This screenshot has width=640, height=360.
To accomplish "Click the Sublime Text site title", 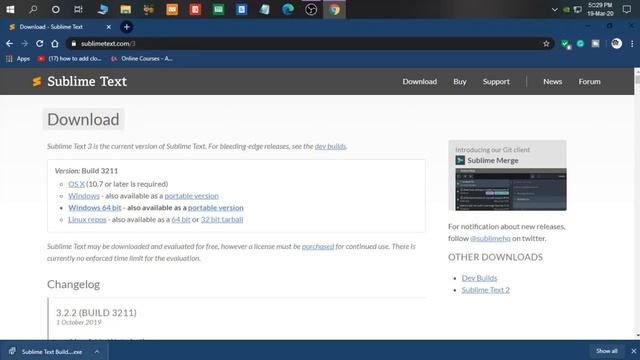I will click(x=87, y=82).
